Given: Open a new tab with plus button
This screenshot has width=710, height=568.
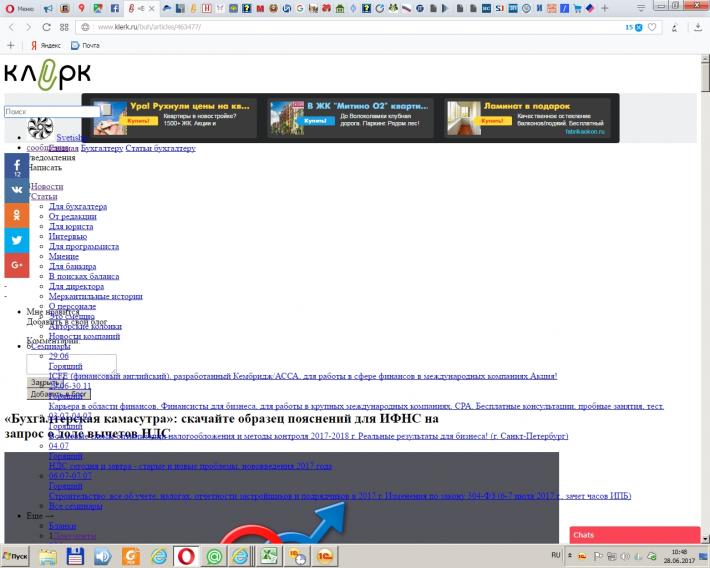Looking at the screenshot, I should point(604,8).
